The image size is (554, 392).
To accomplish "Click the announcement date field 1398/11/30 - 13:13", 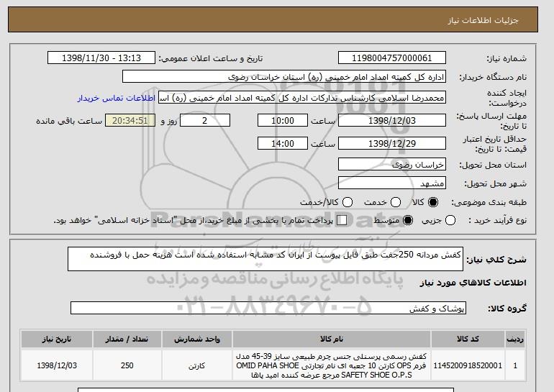I will 101,58.
